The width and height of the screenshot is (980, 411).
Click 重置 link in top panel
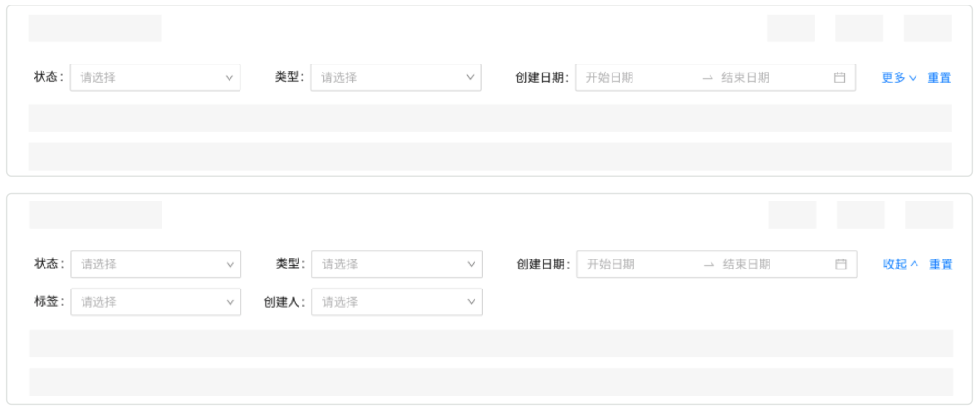(939, 77)
